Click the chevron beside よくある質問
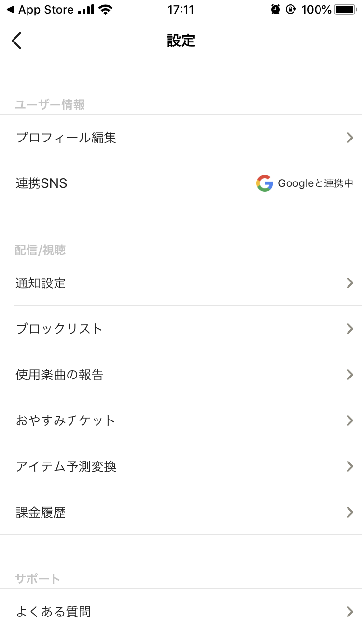 click(x=350, y=612)
